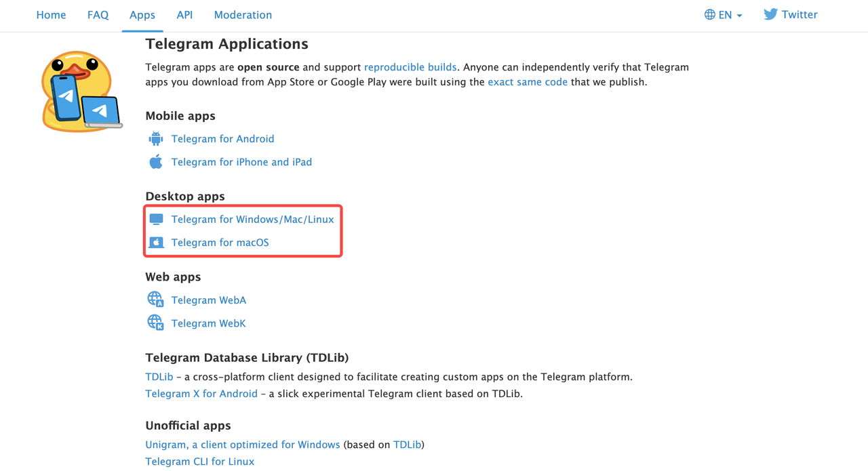
Task: Select the Telegram for macOS link
Action: pos(220,243)
